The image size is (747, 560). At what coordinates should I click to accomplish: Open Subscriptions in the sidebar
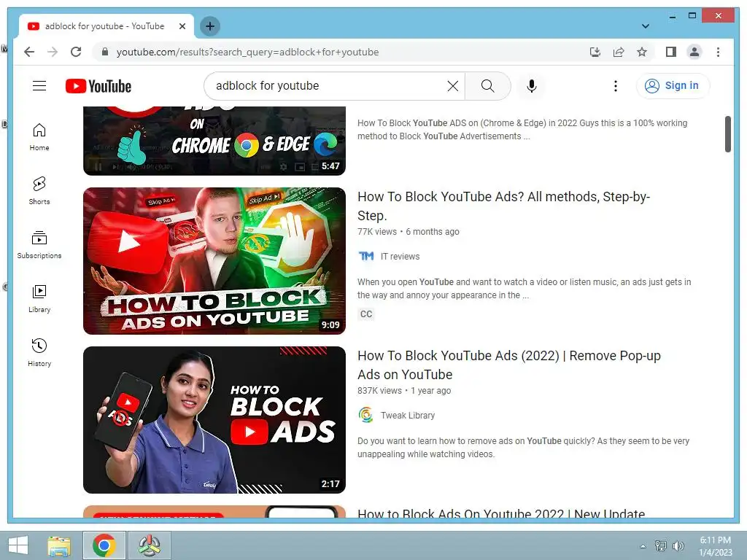pos(39,245)
